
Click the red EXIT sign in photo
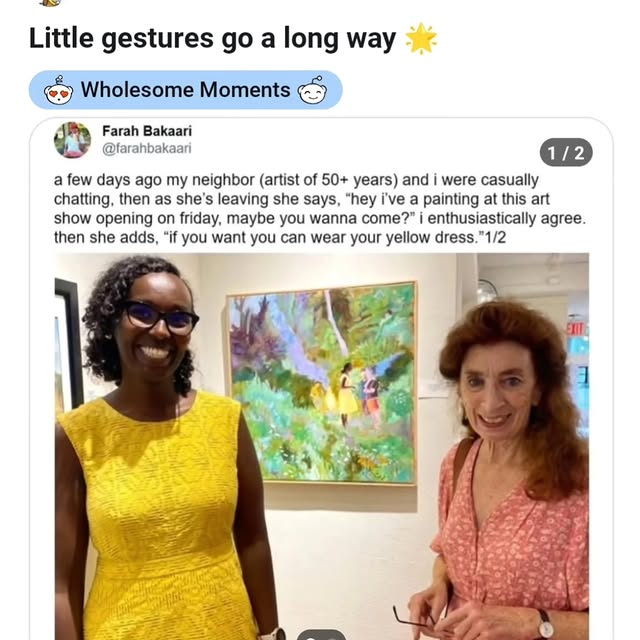point(576,329)
